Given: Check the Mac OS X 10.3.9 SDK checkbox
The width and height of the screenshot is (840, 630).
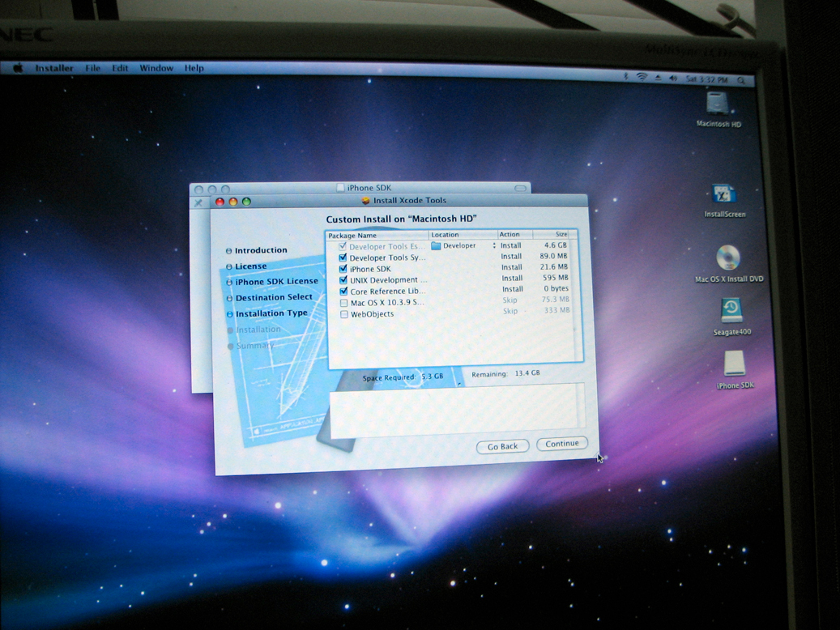Looking at the screenshot, I should [344, 303].
